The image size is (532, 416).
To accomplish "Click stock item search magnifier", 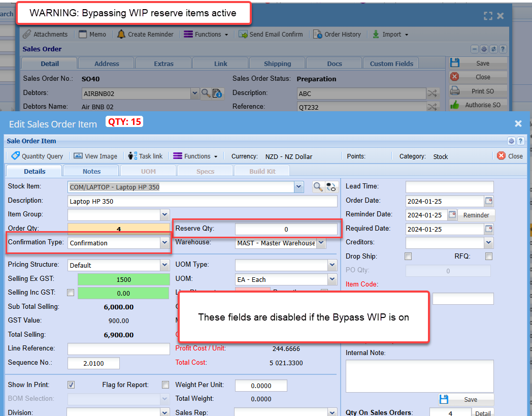I will (318, 186).
